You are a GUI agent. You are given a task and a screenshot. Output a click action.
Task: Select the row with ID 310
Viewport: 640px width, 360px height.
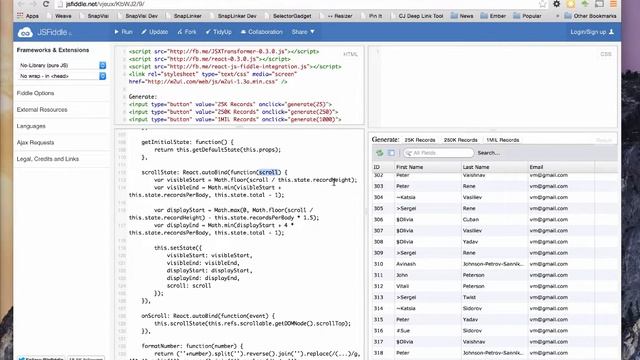(x=495, y=264)
